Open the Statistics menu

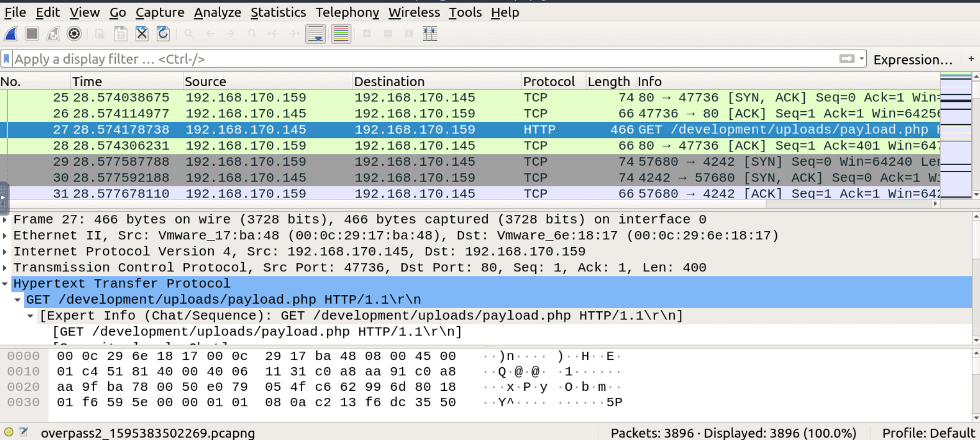pos(278,12)
